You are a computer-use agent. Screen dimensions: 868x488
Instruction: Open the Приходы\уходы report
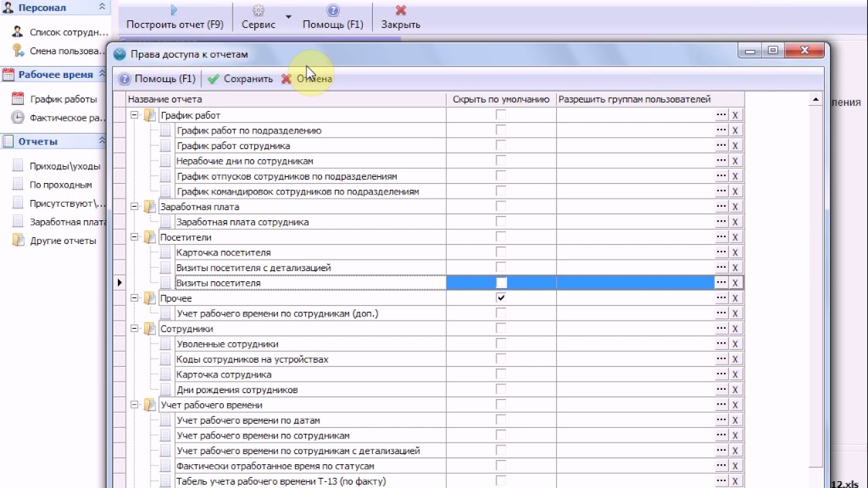point(56,166)
